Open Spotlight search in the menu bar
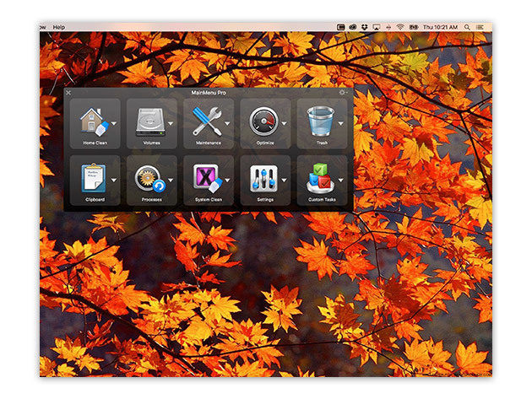 pyautogui.click(x=467, y=27)
